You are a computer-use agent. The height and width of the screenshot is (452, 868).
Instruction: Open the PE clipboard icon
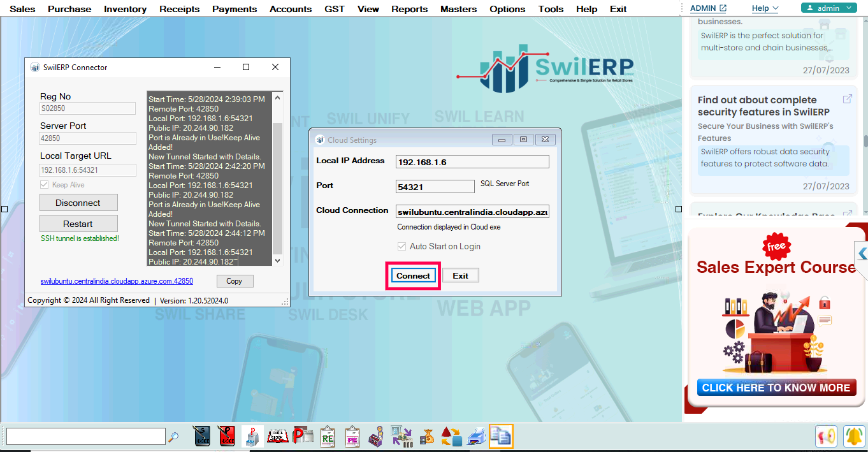[352, 436]
